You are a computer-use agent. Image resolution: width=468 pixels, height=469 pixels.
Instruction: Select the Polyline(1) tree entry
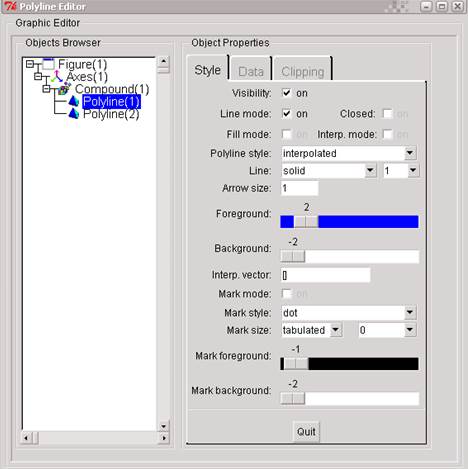[x=111, y=102]
